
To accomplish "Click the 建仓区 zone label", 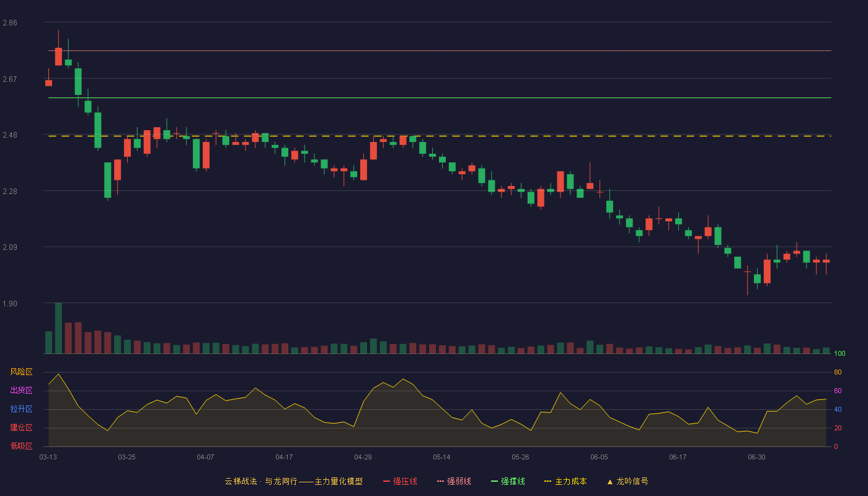I will pyautogui.click(x=21, y=428).
